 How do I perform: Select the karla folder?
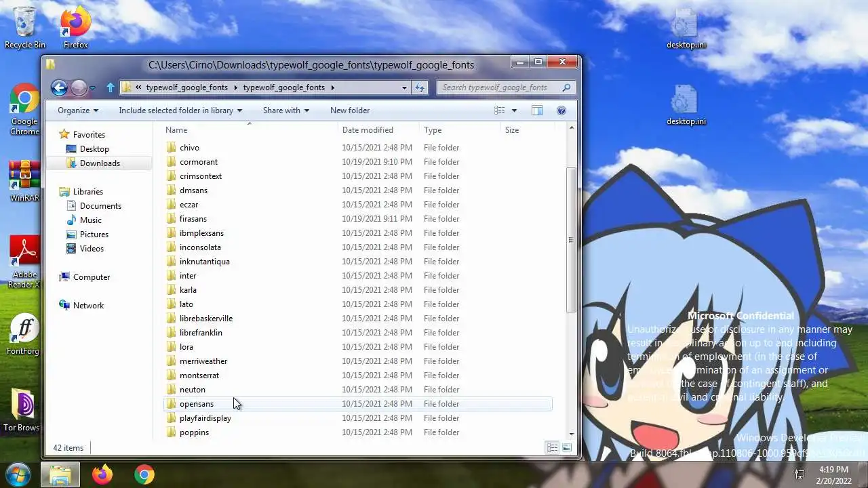188,290
